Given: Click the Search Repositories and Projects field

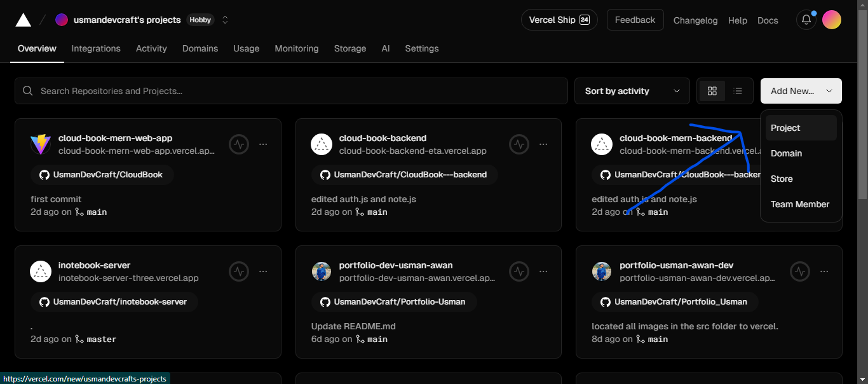Looking at the screenshot, I should click(x=291, y=91).
